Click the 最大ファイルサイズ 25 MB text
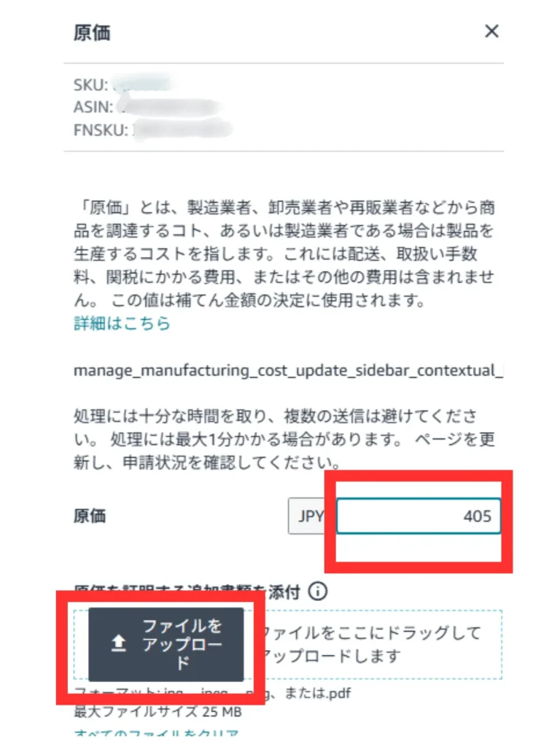 point(157,712)
